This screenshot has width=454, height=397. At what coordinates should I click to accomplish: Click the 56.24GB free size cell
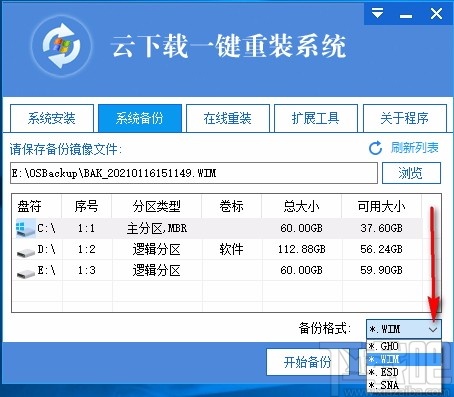click(381, 249)
